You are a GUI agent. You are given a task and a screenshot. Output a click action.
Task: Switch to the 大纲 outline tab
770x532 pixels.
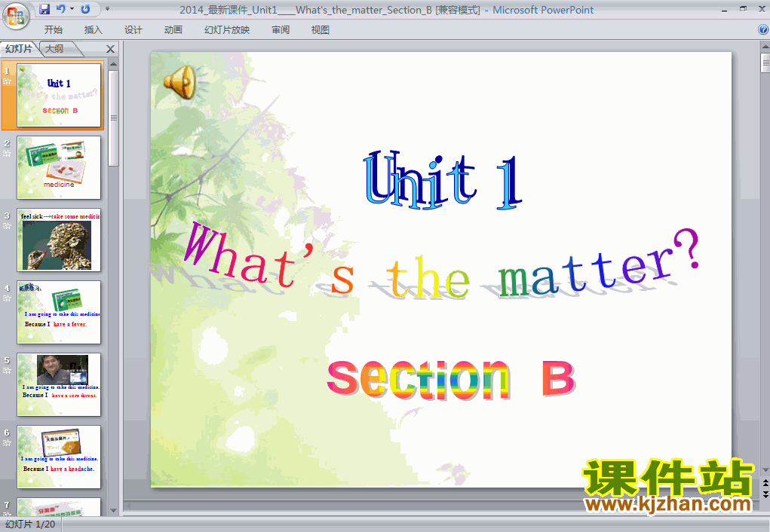click(x=54, y=48)
